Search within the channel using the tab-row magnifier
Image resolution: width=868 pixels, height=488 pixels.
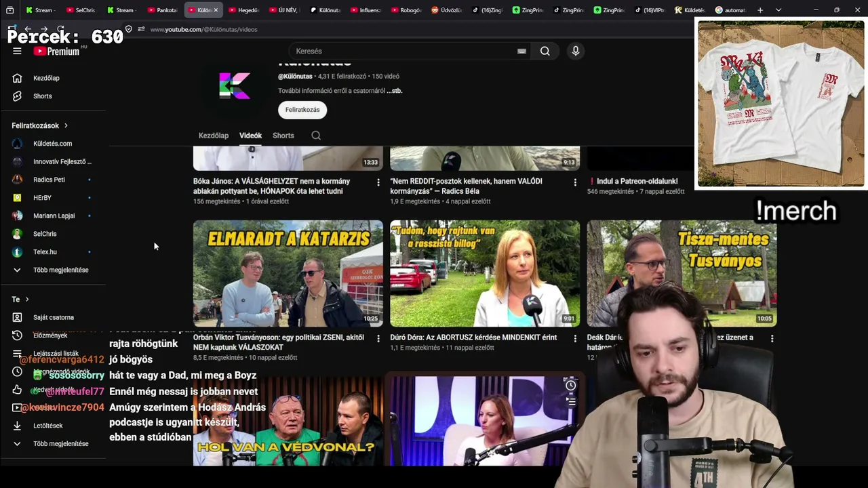[316, 136]
